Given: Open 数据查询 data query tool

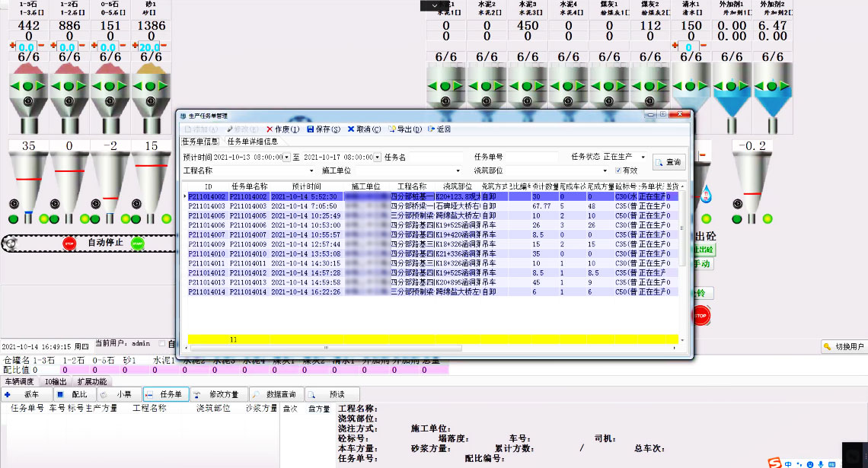Looking at the screenshot, I should point(276,395).
